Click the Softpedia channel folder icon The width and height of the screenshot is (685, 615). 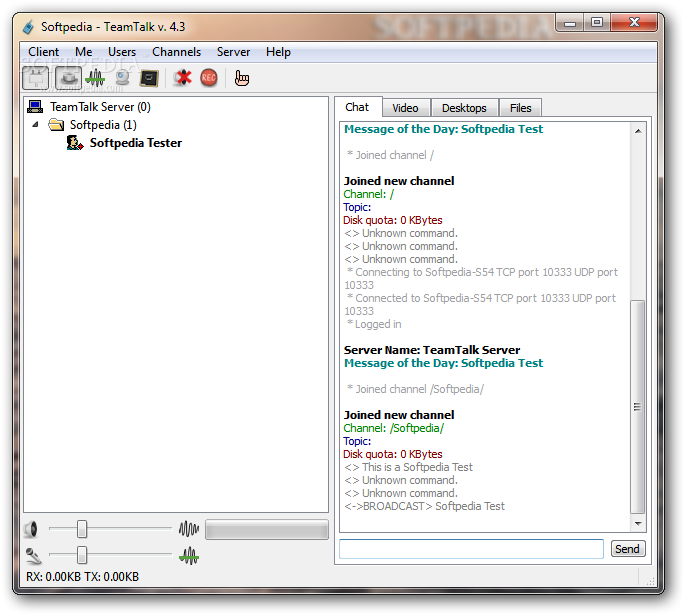pos(56,125)
